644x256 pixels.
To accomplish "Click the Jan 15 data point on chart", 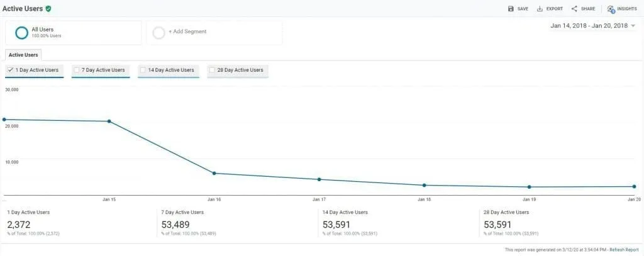I will [109, 121].
